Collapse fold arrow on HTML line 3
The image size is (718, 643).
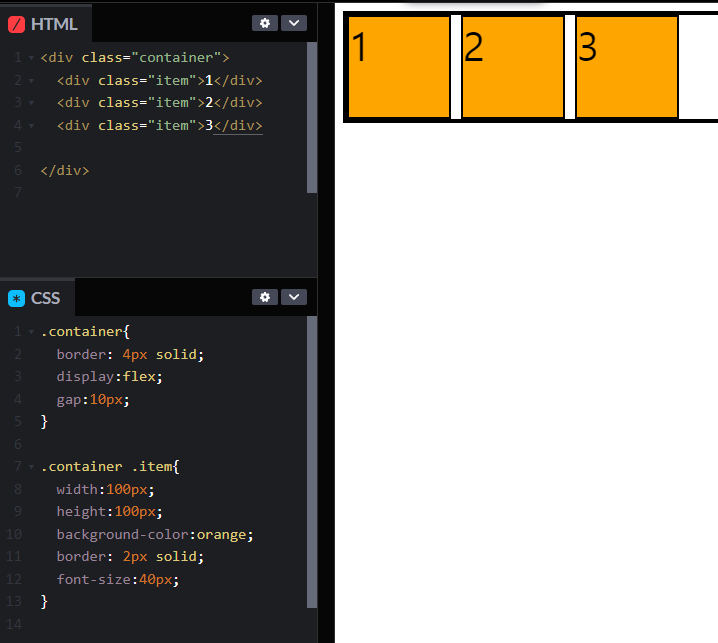point(31,103)
